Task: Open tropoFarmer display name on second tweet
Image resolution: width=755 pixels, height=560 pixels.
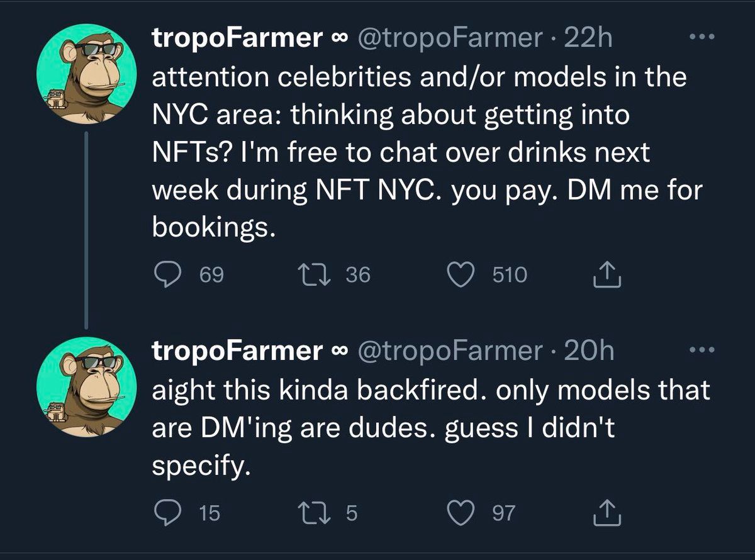Action: (x=237, y=350)
